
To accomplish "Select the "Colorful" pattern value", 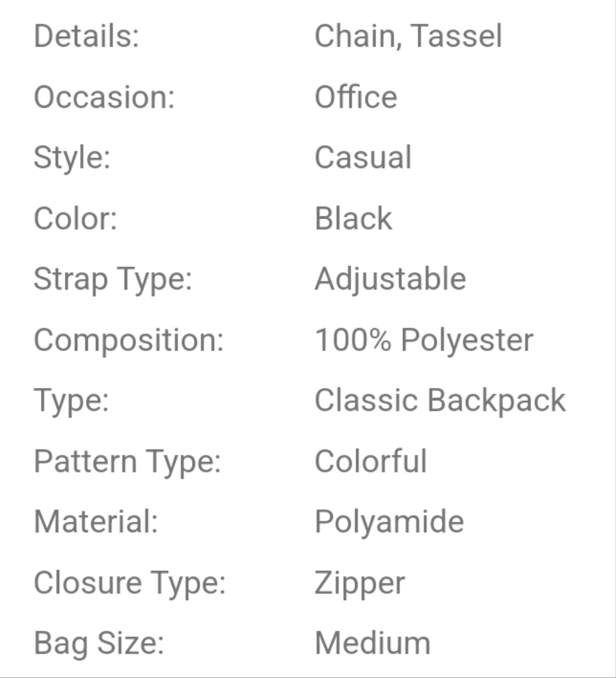I will coord(371,461).
